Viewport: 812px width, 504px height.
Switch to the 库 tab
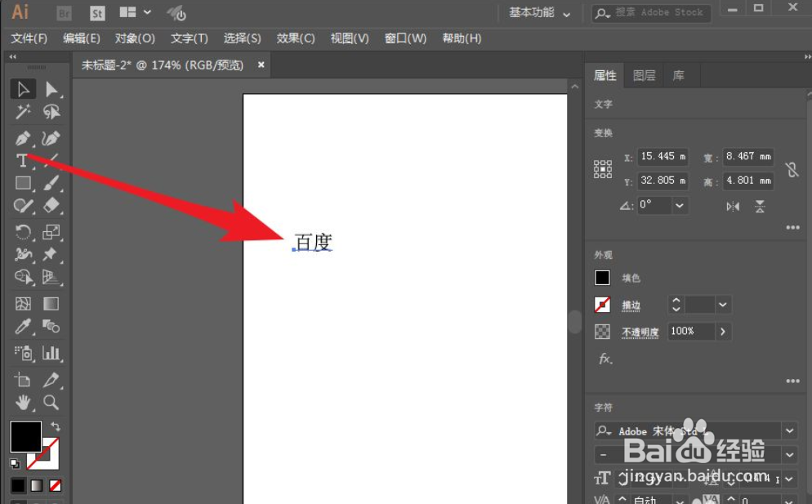[678, 76]
